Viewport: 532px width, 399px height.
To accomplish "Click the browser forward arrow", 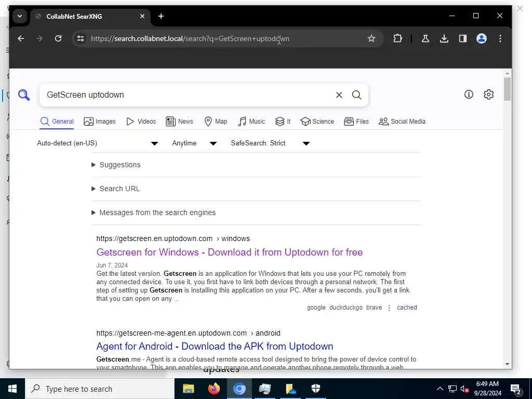I will coord(39,38).
